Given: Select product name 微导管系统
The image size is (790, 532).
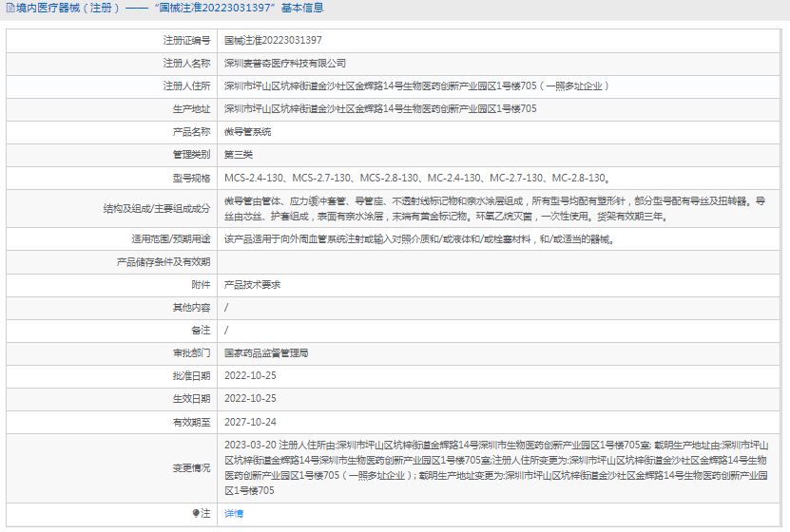Looking at the screenshot, I should coord(248,132).
